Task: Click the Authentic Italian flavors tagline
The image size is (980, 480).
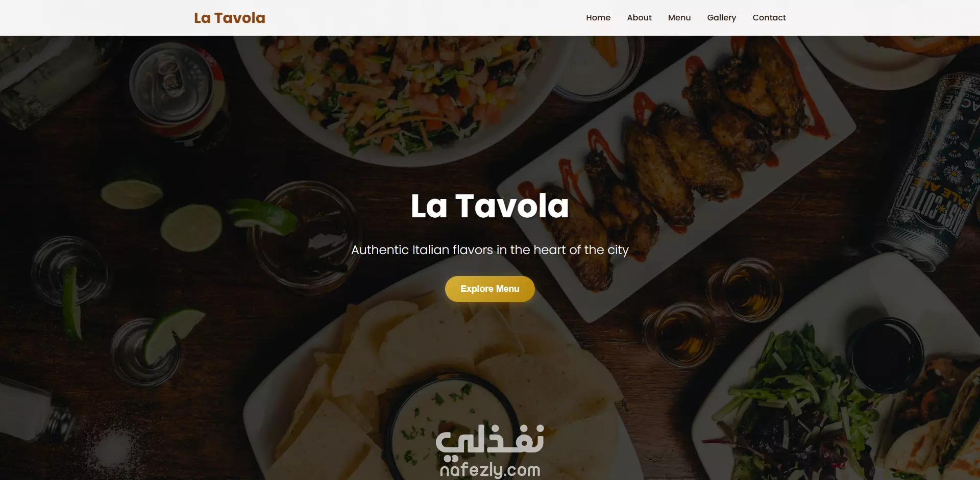Action: (x=489, y=250)
